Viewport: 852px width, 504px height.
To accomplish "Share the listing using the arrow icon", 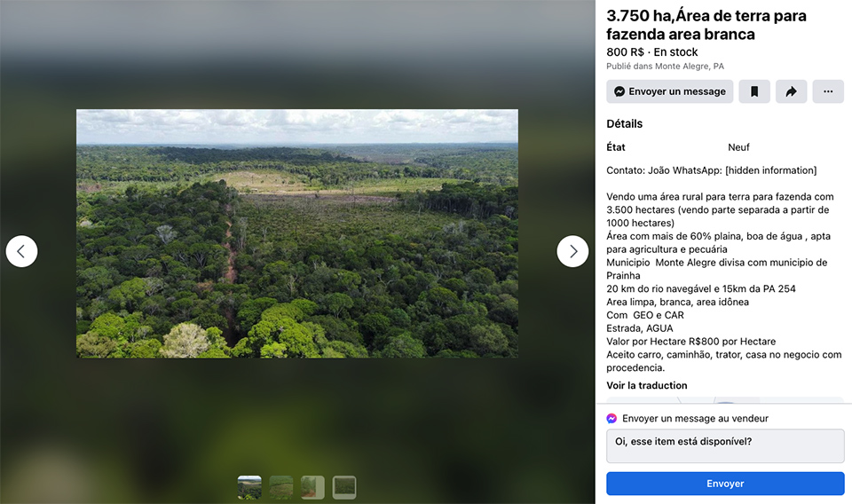I will click(791, 91).
